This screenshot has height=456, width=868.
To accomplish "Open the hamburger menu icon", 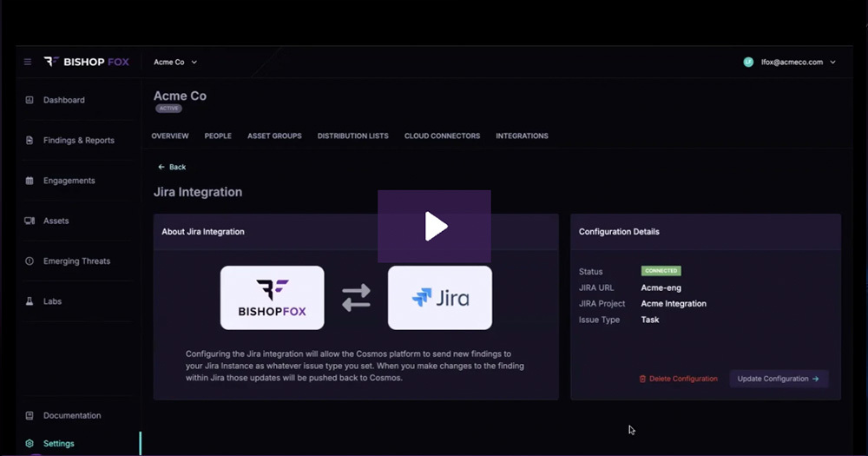I will coord(28,62).
